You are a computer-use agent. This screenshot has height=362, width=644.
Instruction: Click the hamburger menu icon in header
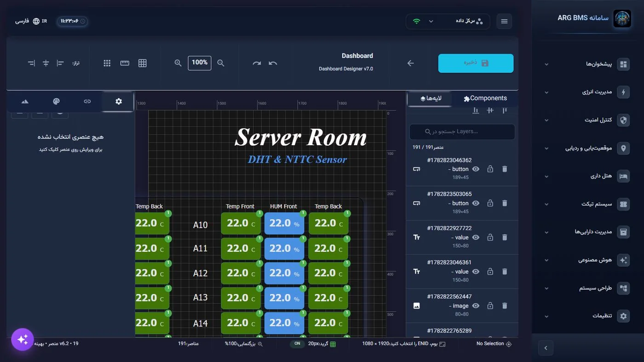click(x=504, y=22)
